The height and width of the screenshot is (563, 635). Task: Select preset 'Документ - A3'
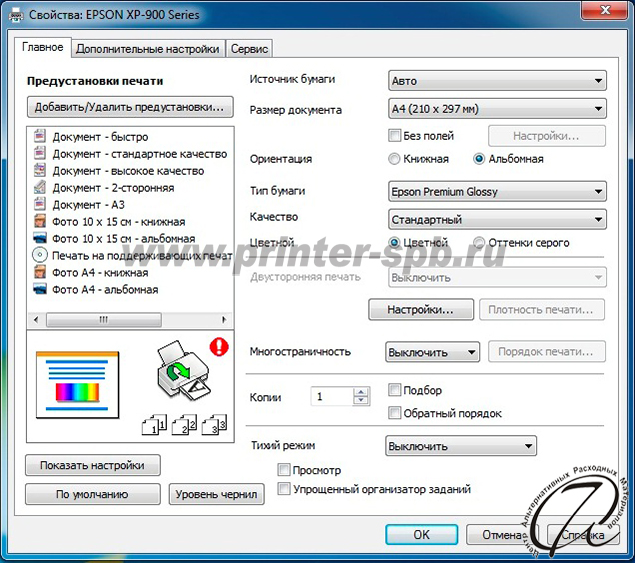pos(88,205)
